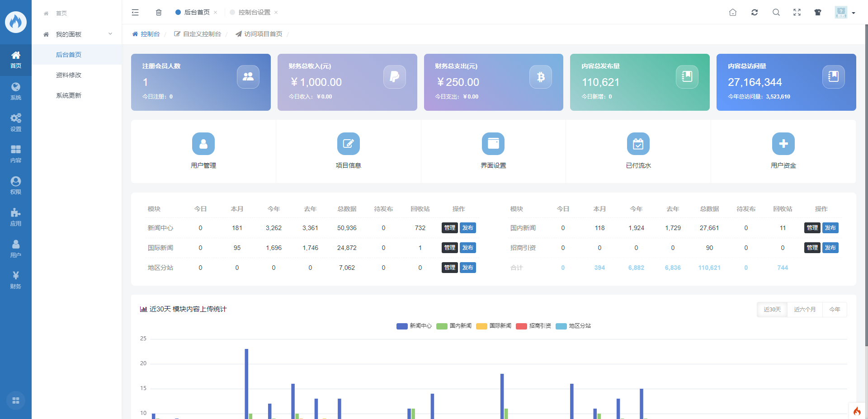Click the trash icon in the top bar
Image resolution: width=868 pixels, height=419 pixels.
(159, 12)
